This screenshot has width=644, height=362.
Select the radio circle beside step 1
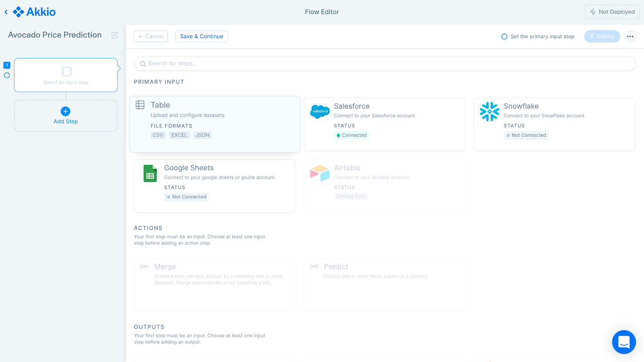pyautogui.click(x=6, y=75)
